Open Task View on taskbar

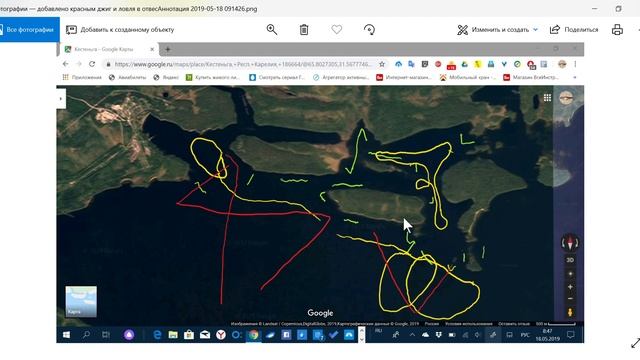(106, 335)
